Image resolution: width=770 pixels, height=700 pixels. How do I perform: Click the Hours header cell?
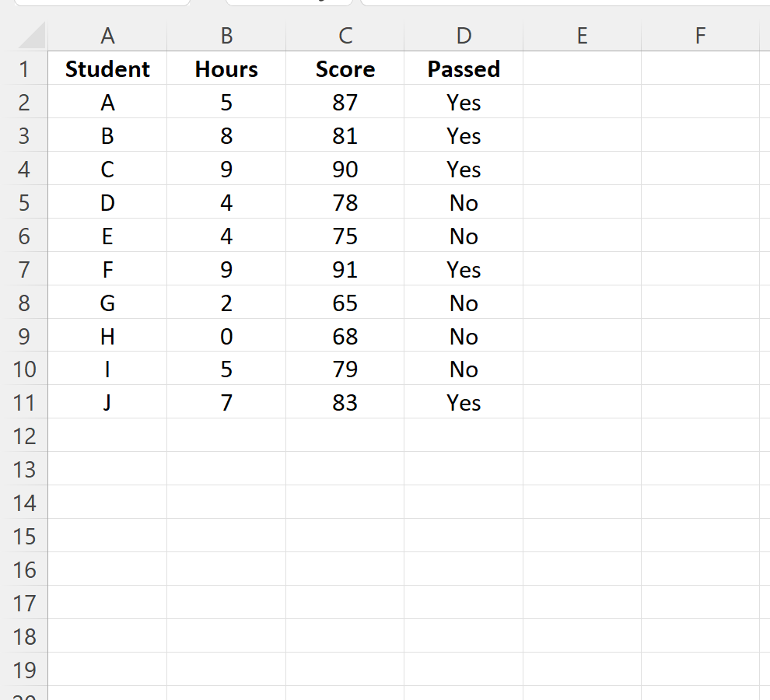[x=226, y=68]
